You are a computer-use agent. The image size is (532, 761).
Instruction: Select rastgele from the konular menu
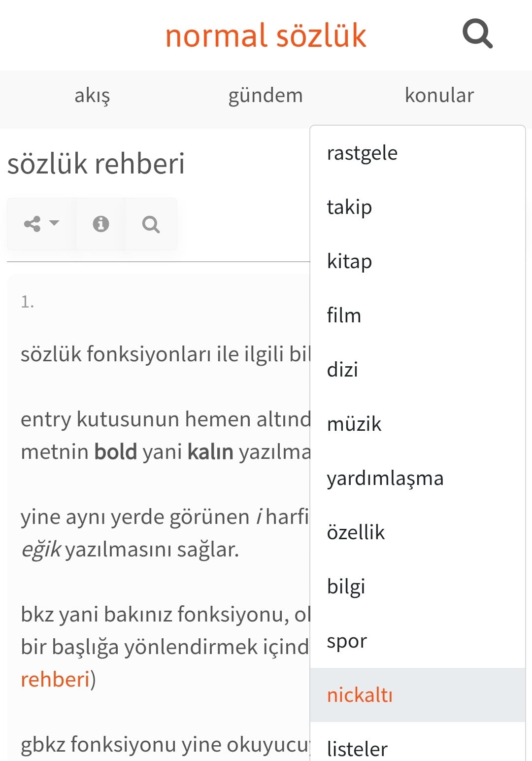click(418, 153)
